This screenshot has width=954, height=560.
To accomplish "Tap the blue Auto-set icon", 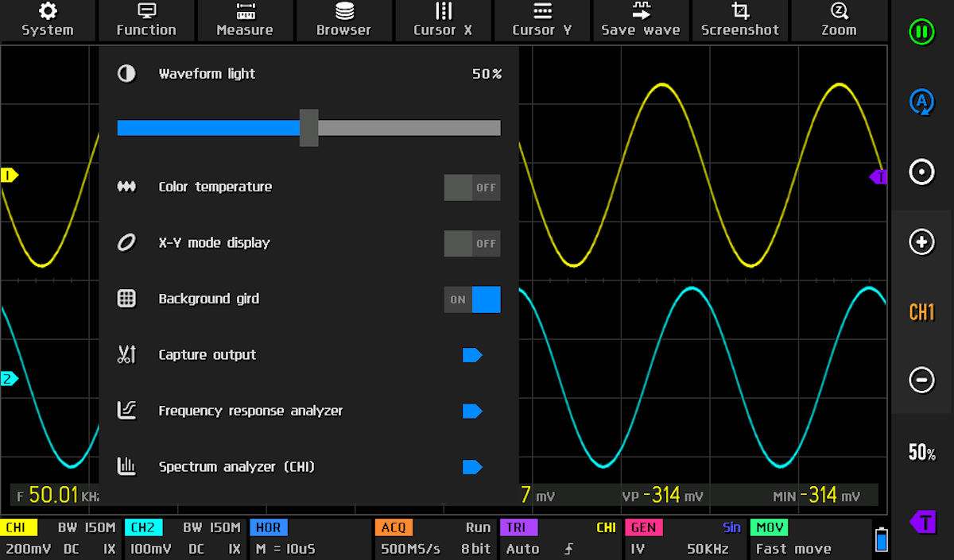I will (x=921, y=102).
